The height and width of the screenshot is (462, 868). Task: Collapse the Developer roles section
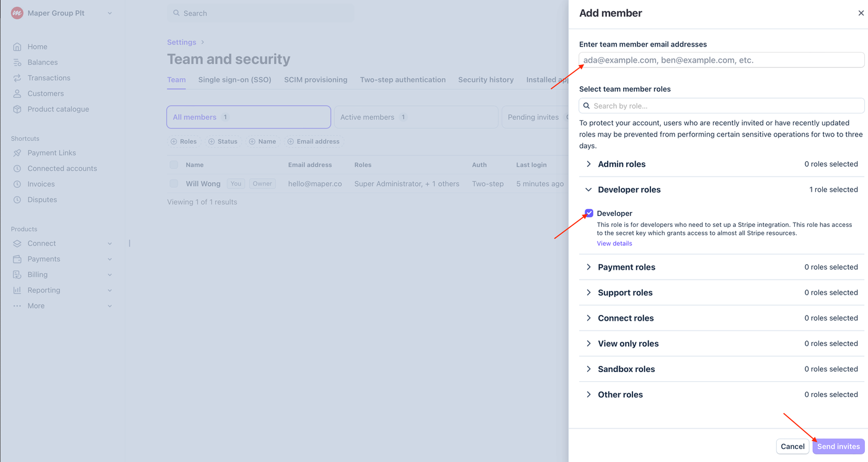tap(589, 190)
